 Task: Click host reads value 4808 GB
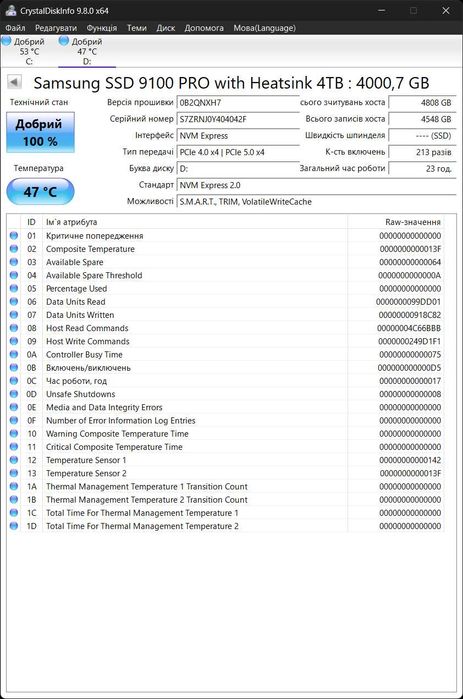point(422,103)
